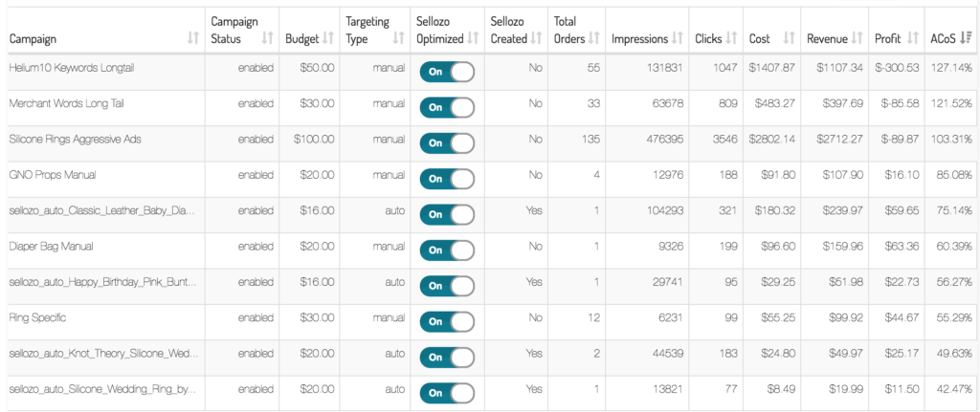The height and width of the screenshot is (412, 980).
Task: Click Impressions column sort arrows
Action: pos(677,38)
